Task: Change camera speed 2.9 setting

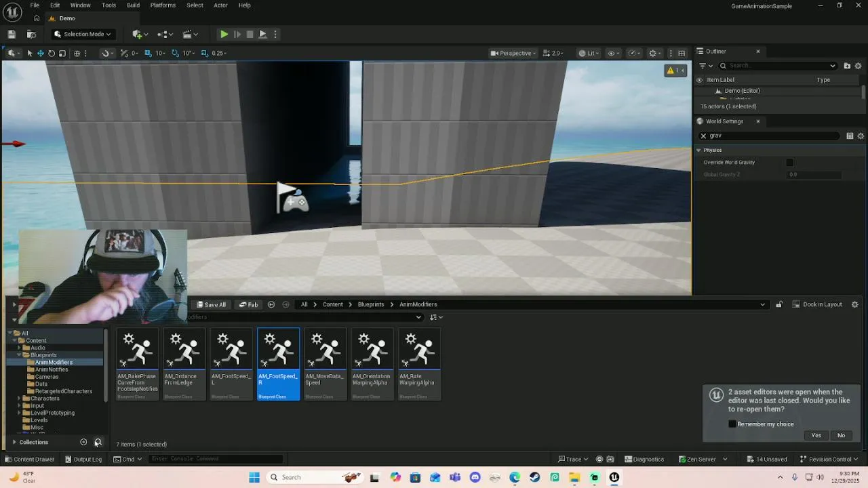Action: tap(553, 53)
